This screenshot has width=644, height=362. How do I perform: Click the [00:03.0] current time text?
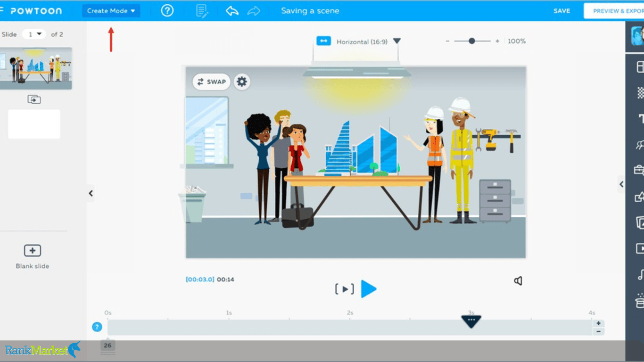[x=200, y=280]
